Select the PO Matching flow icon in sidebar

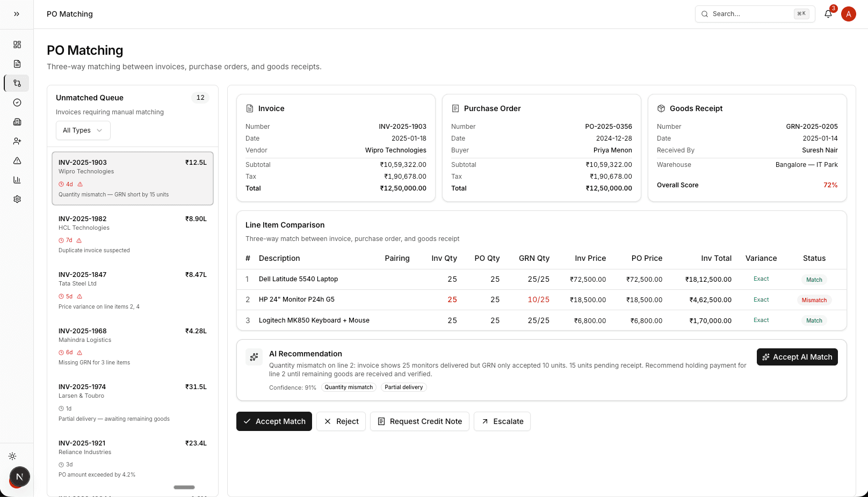point(17,83)
